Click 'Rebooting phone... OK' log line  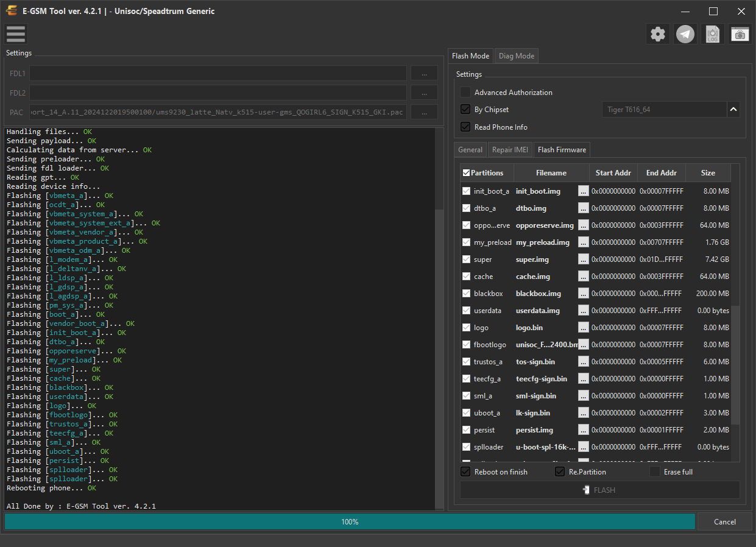51,488
